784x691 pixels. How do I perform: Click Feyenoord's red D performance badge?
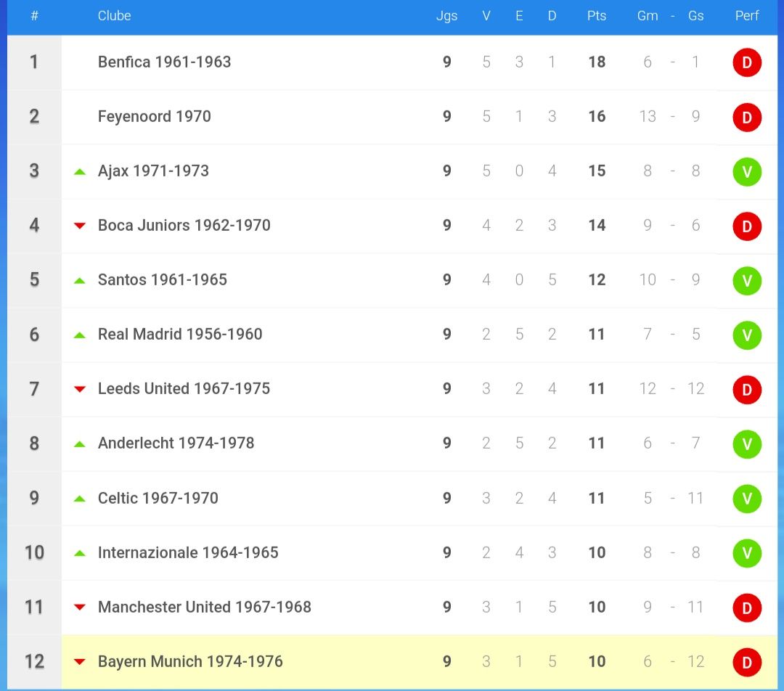pyautogui.click(x=746, y=117)
